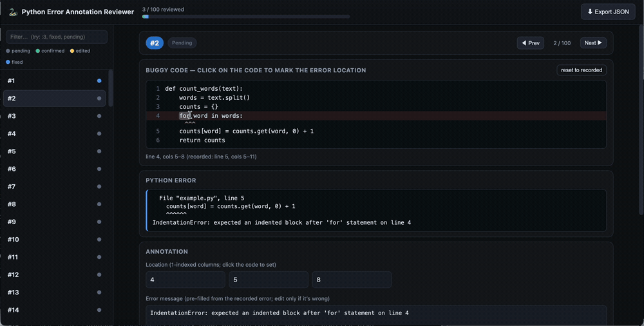Click the Pending status pill
This screenshot has height=326, width=644.
click(182, 43)
